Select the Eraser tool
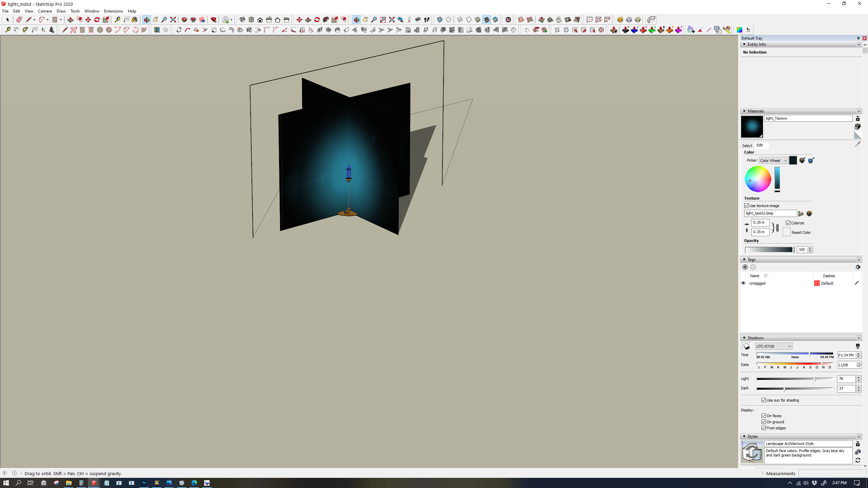The width and height of the screenshot is (868, 488). (19, 20)
